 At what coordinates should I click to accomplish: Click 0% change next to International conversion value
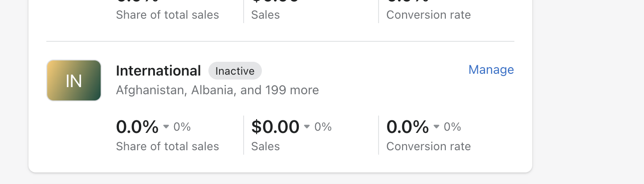pos(452,127)
